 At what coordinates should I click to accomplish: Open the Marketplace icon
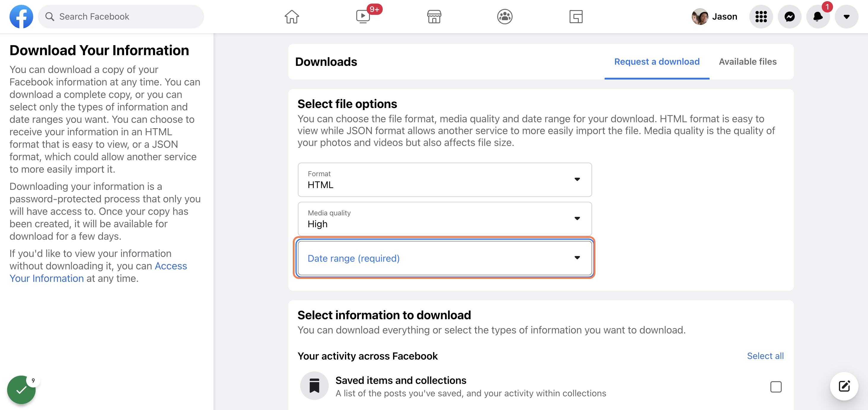(x=434, y=17)
